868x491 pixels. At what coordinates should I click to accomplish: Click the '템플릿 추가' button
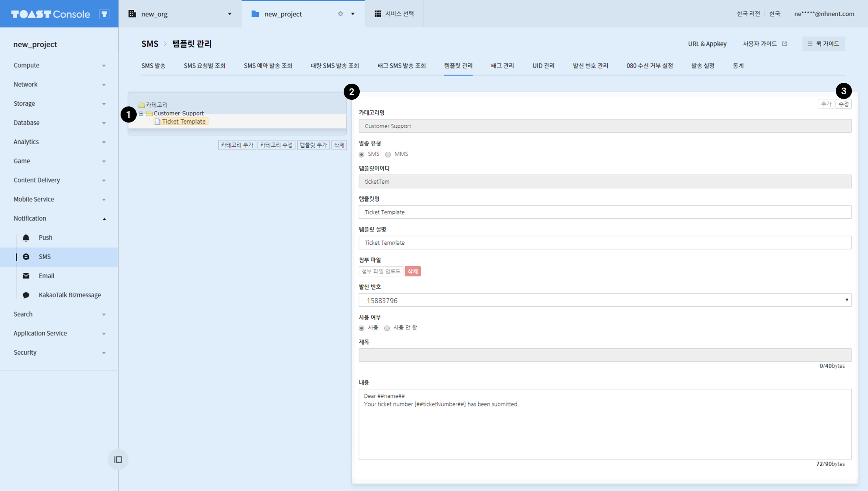(x=313, y=145)
